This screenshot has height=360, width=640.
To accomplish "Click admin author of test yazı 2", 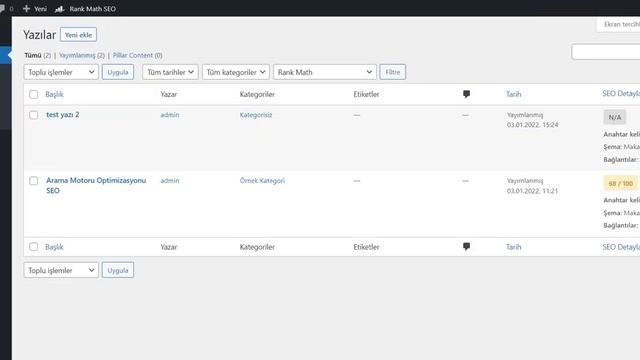I will [x=170, y=115].
